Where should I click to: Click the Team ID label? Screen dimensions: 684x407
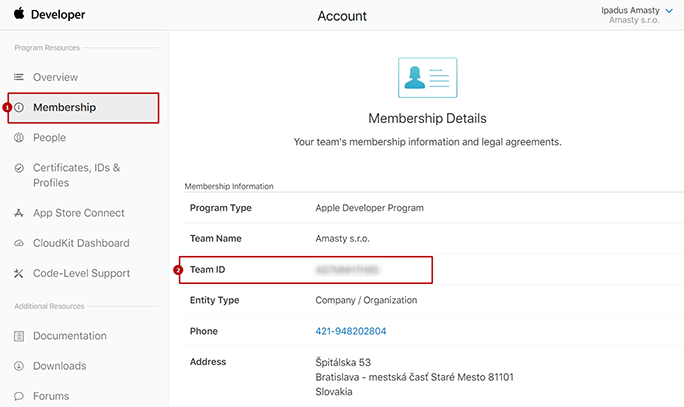pos(208,270)
